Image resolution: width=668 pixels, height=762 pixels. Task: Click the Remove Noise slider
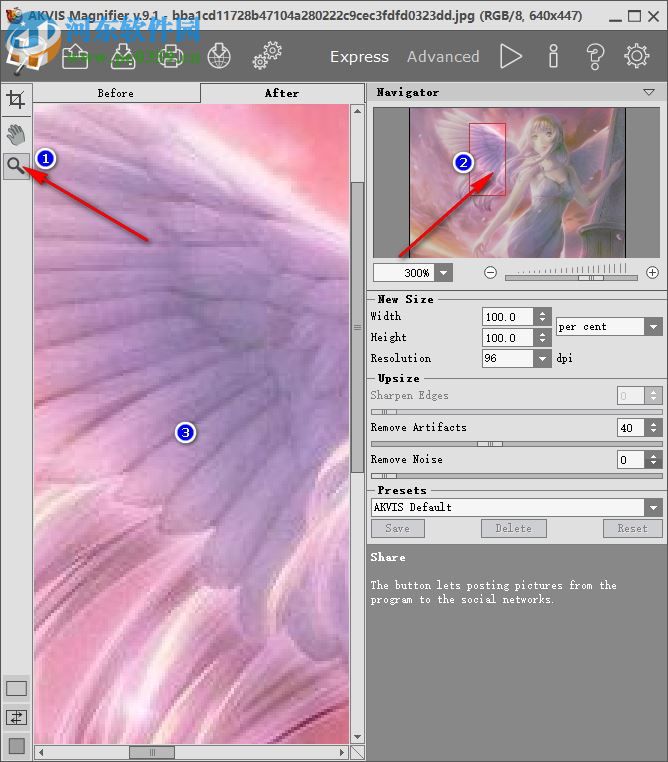coord(516,476)
